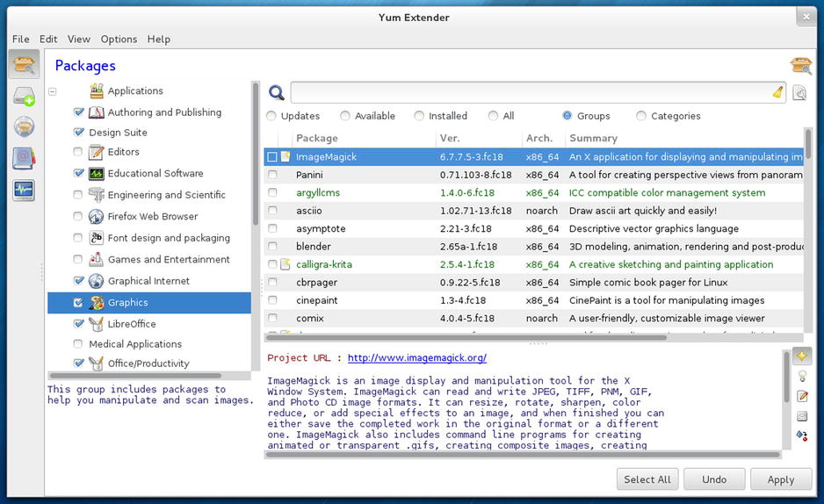Select the calligra-krita package row
Image resolution: width=824 pixels, height=504 pixels.
tap(533, 264)
